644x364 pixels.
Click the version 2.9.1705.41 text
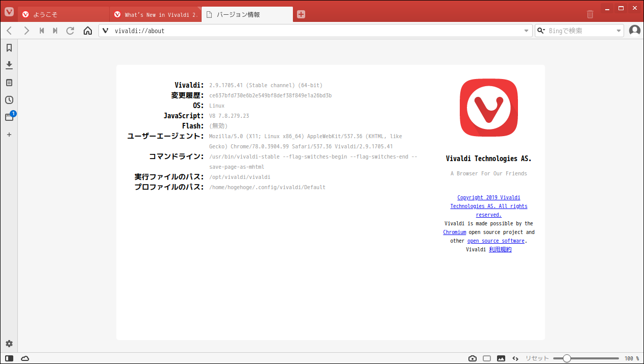tap(266, 85)
